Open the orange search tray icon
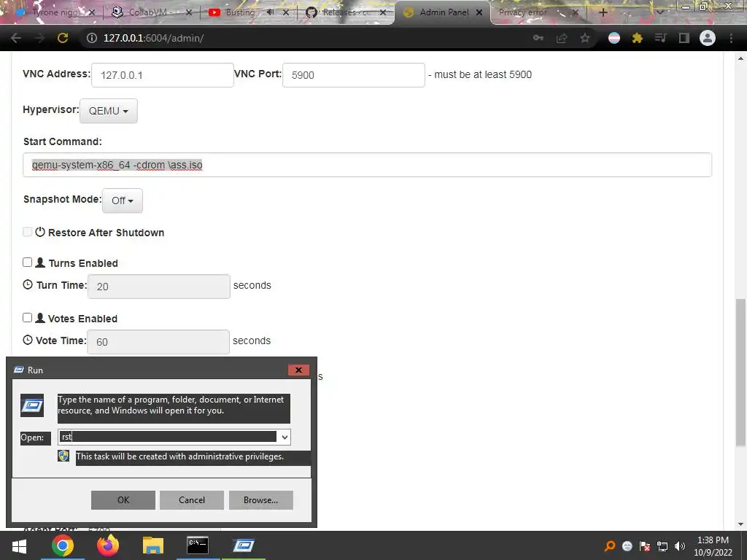 (x=609, y=546)
